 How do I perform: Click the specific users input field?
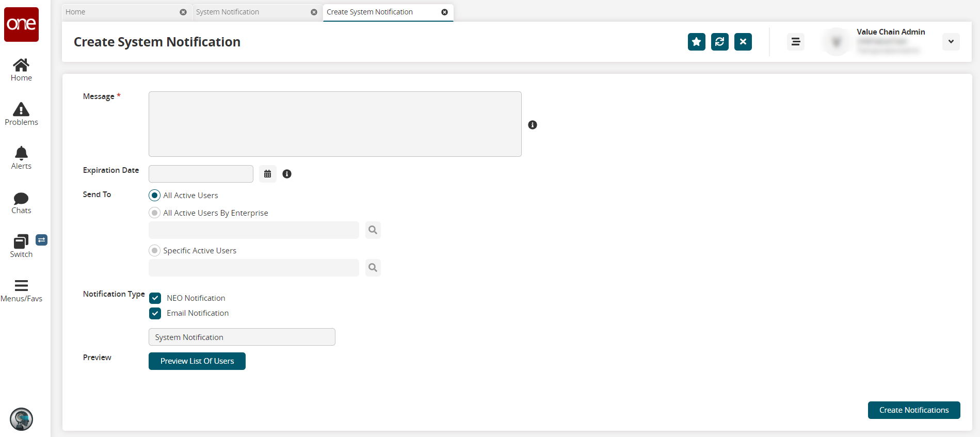pyautogui.click(x=254, y=268)
